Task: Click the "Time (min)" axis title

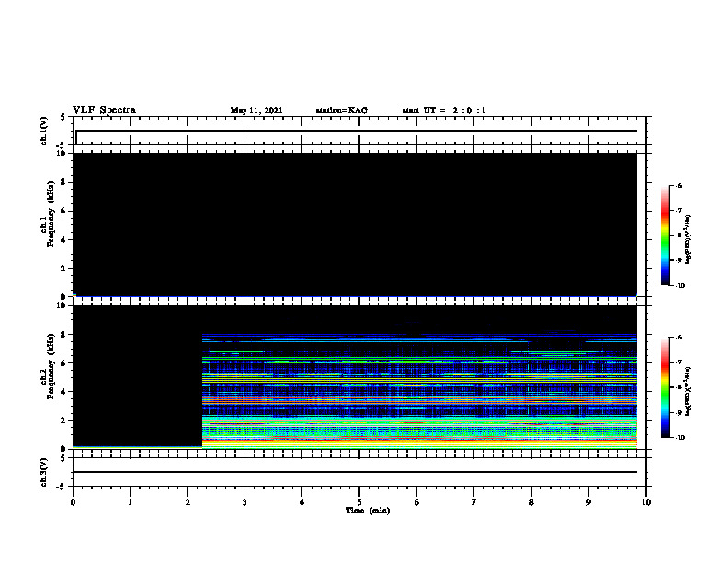Action: 368,511
